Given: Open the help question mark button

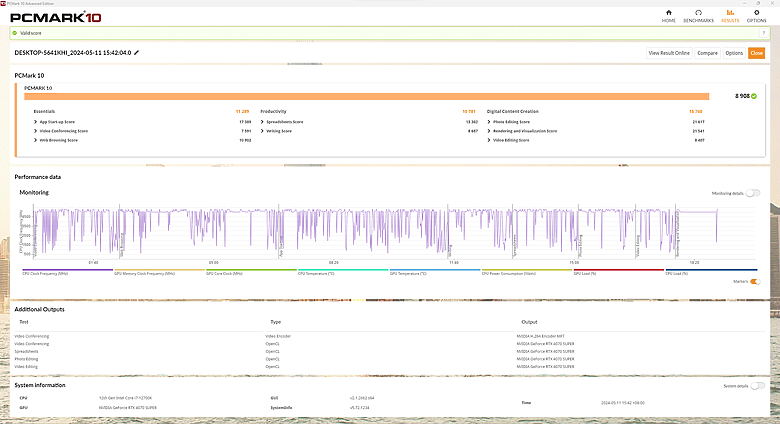Looking at the screenshot, I should 764,33.
